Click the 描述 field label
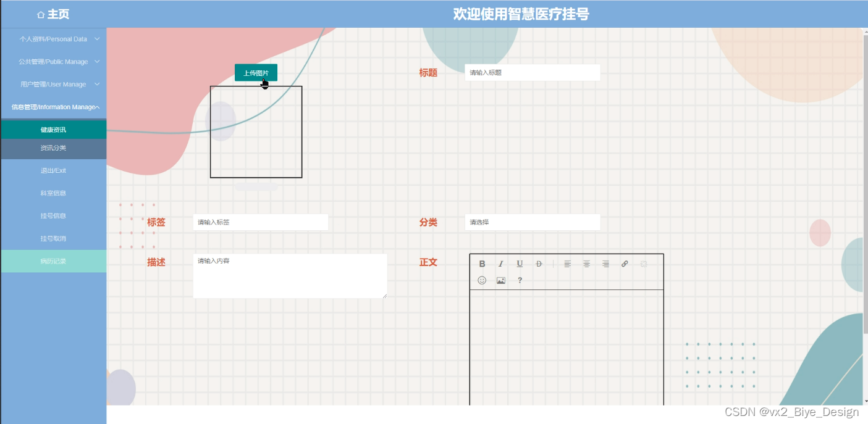The width and height of the screenshot is (868, 424). click(x=156, y=262)
